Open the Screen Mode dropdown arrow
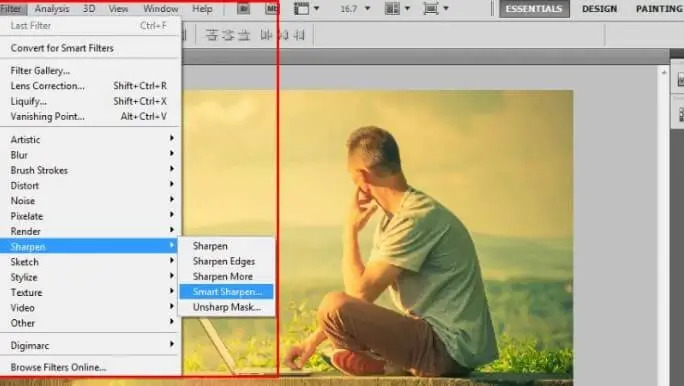Viewport: 684px width, 386px height. tap(446, 8)
